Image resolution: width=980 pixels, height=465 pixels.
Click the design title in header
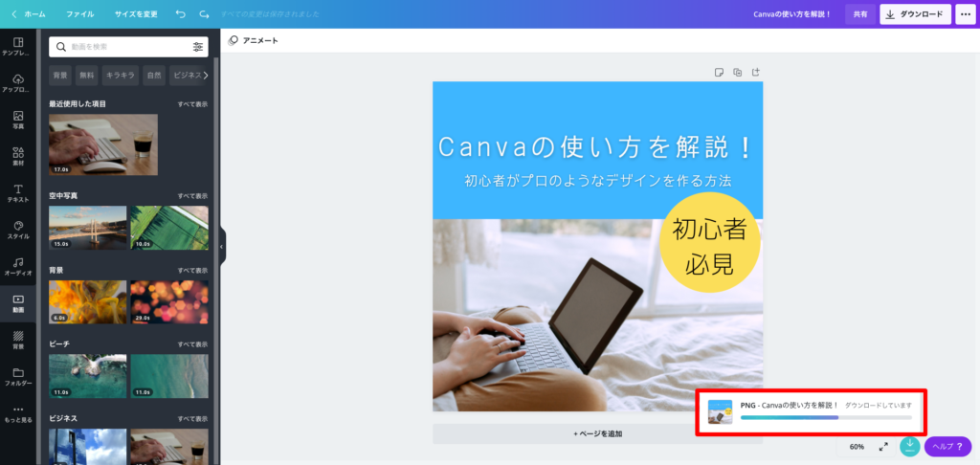tap(791, 13)
